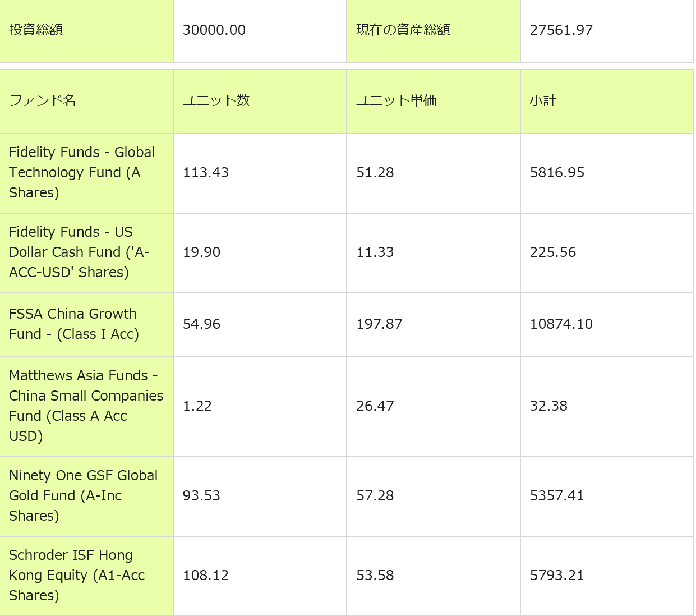
Task: Select Fidelity Global Technology Fund name
Action: (82, 172)
